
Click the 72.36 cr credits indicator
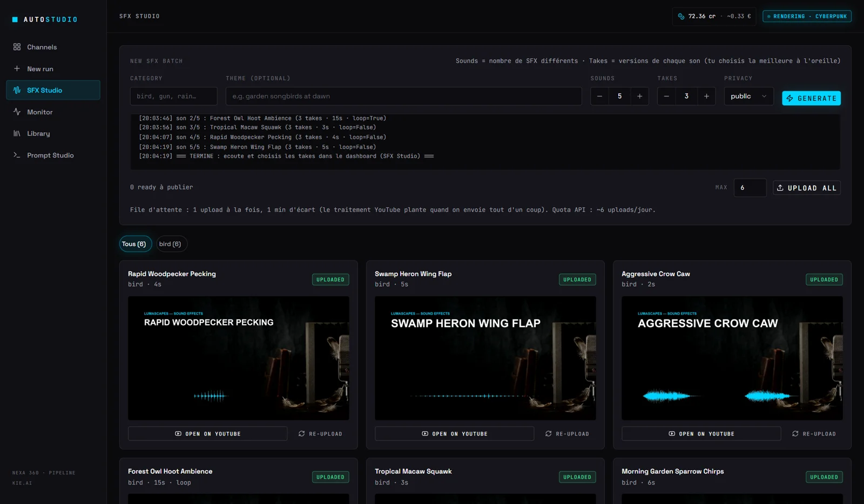(x=714, y=16)
